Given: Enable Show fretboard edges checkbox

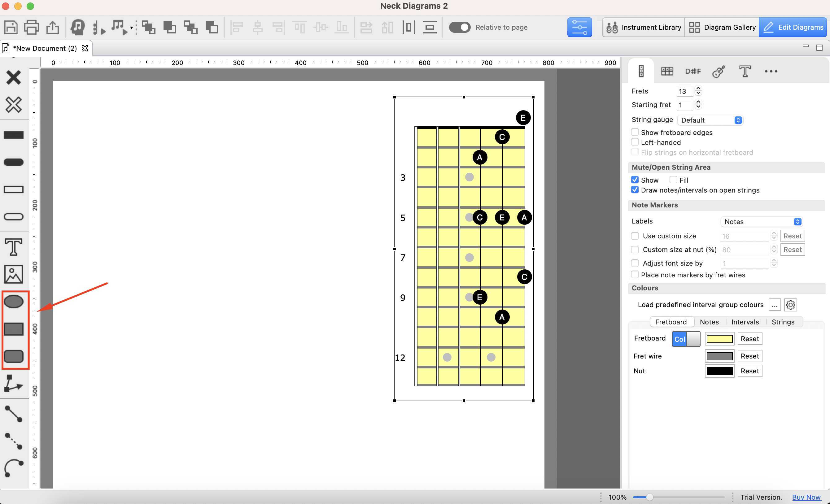Looking at the screenshot, I should pyautogui.click(x=635, y=132).
